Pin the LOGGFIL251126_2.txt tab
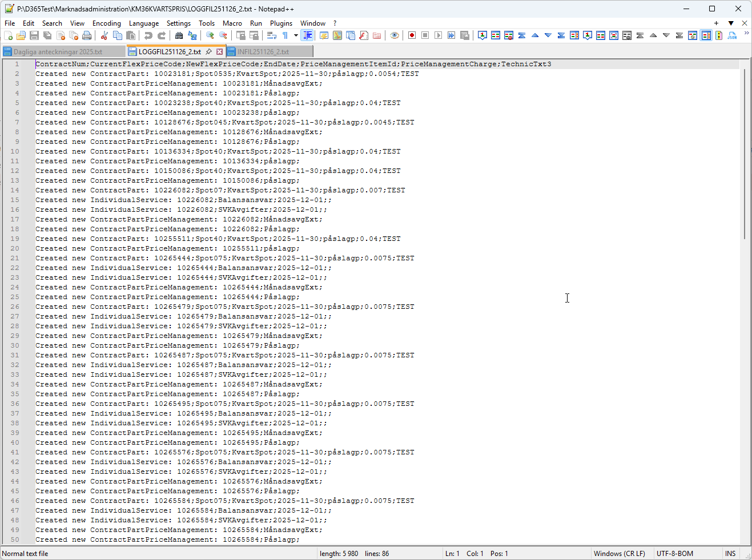 (209, 51)
